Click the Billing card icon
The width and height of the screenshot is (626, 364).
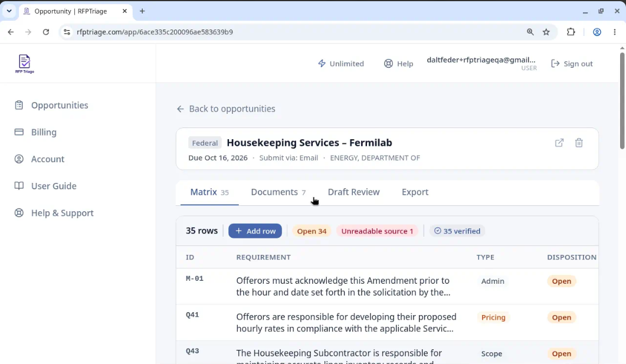pyautogui.click(x=19, y=132)
